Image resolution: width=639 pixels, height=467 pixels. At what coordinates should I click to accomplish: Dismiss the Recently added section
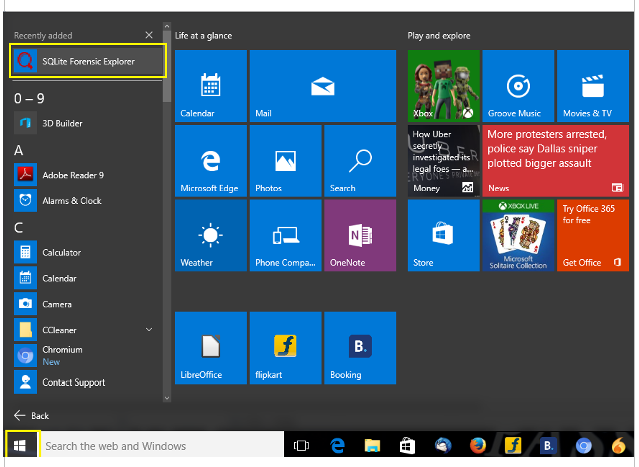pyautogui.click(x=149, y=35)
